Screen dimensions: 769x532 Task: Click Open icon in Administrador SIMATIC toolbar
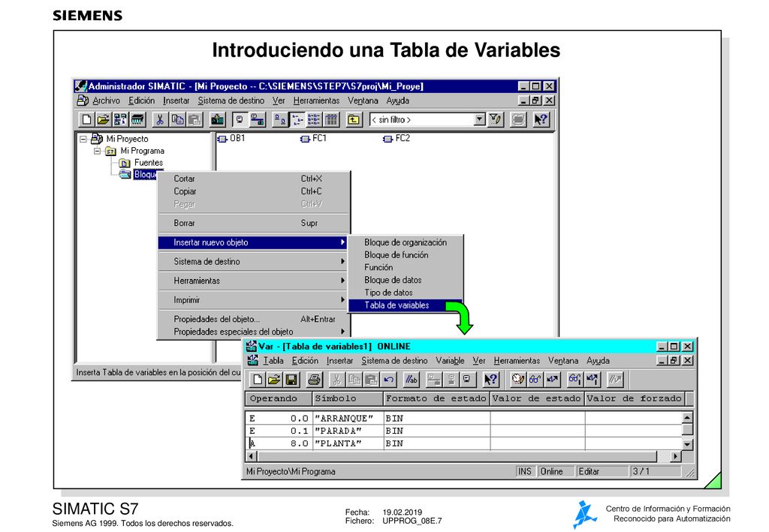tap(103, 119)
